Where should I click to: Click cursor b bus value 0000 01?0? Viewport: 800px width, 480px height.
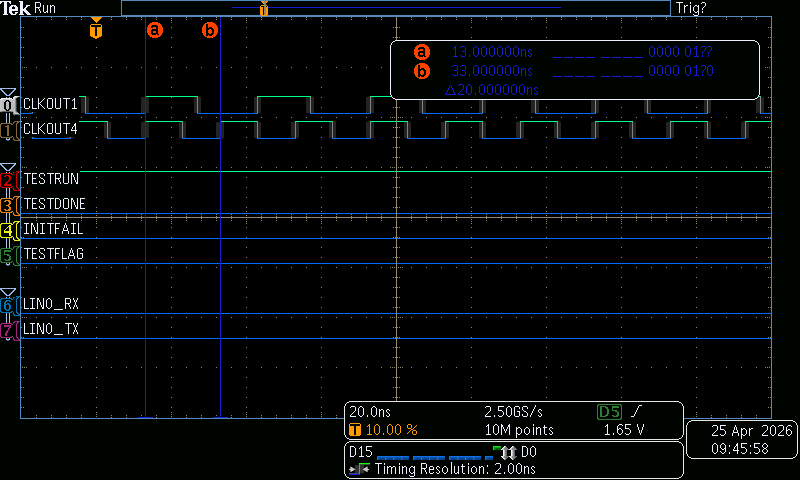(x=681, y=71)
